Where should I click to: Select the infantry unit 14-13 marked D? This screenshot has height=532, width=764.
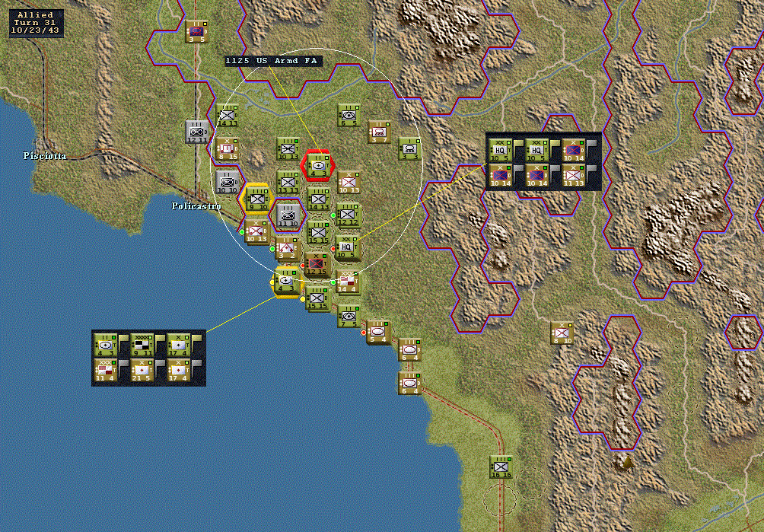pyautogui.click(x=227, y=116)
